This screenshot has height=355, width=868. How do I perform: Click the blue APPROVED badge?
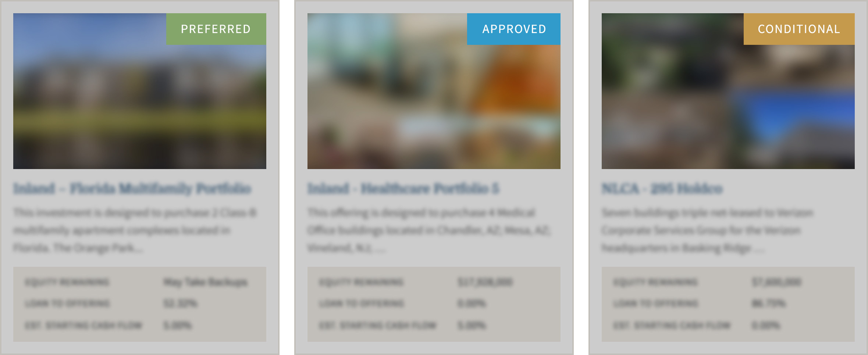tap(513, 29)
